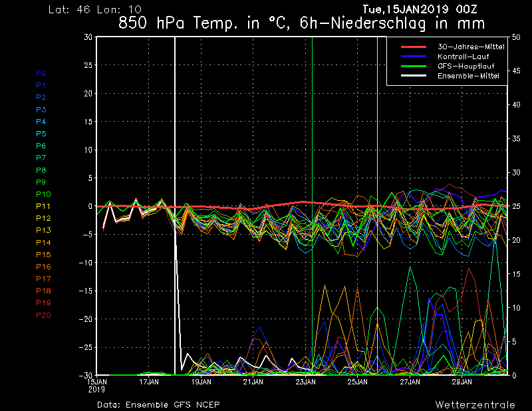Viewport: 532px width, 411px height.
Task: Click the P14 ensemble member label
Action: [x=43, y=243]
